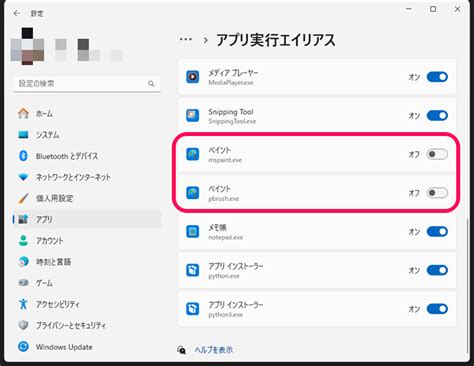Open アクセシビリティ settings

(87, 304)
